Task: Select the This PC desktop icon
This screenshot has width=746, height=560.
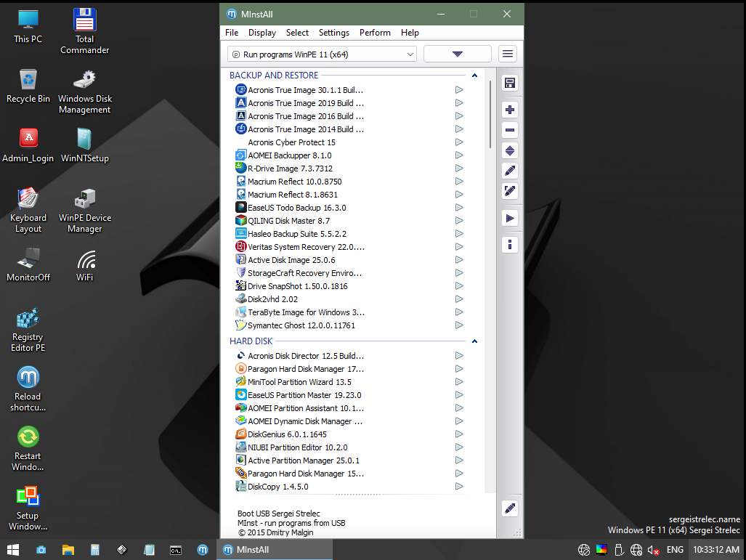Action: 28,27
